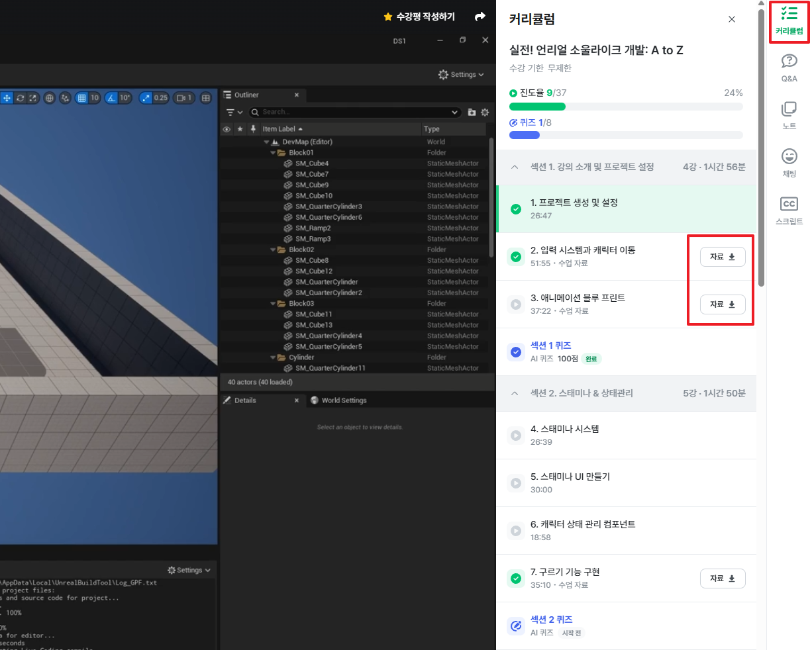Image resolution: width=812 pixels, height=650 pixels.
Task: Download 자료 for lesson 7
Action: 723,579
